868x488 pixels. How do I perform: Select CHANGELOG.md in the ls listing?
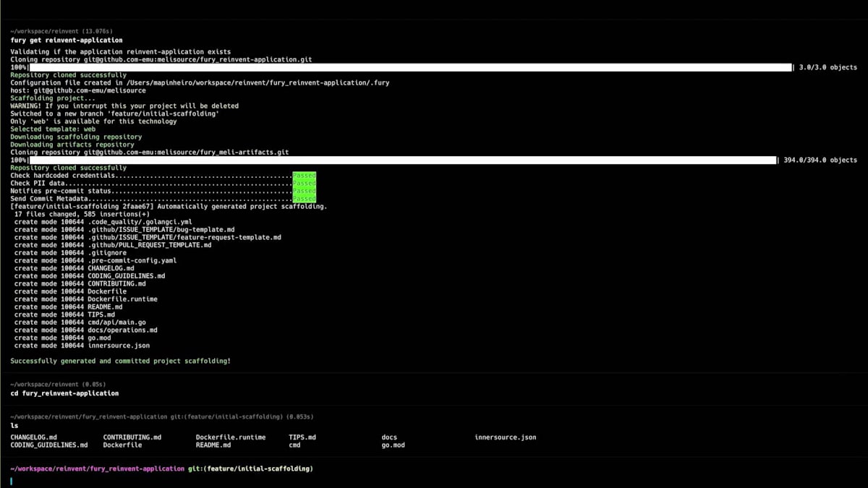click(33, 437)
